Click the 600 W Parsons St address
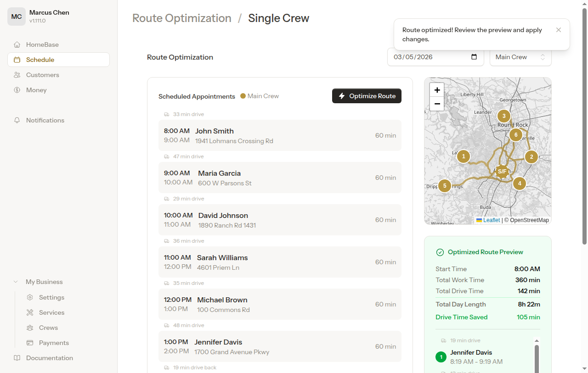The image size is (588, 373). pos(225,183)
